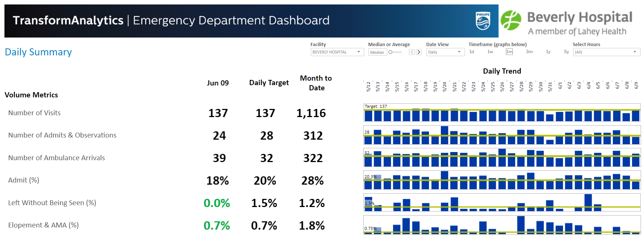This screenshot has height=239, width=644.
Task: Click the Admit Jun 09 value 18%
Action: point(218,181)
